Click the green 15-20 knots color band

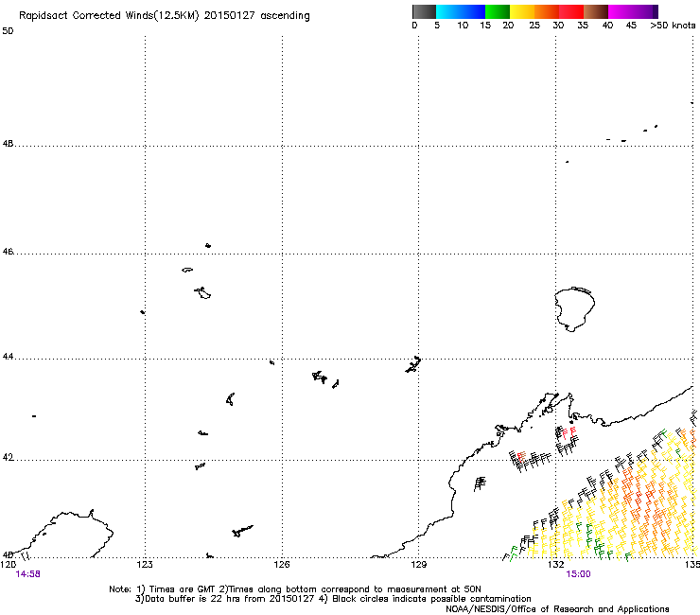click(x=498, y=11)
